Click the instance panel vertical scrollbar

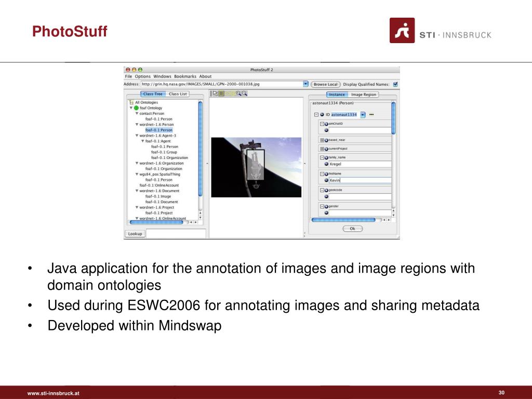click(393, 118)
